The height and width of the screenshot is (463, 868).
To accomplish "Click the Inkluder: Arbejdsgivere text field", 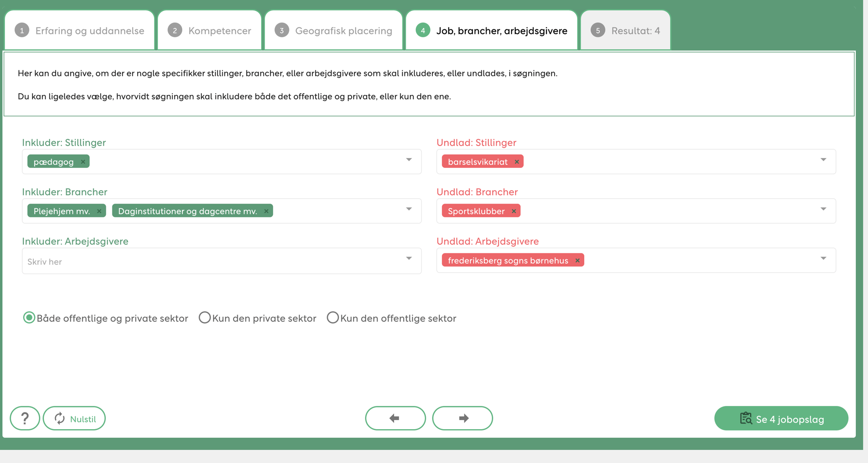I will pos(213,262).
